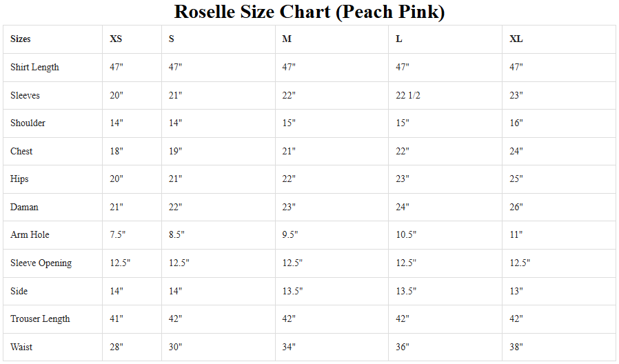Select the XL size column header

tap(516, 39)
